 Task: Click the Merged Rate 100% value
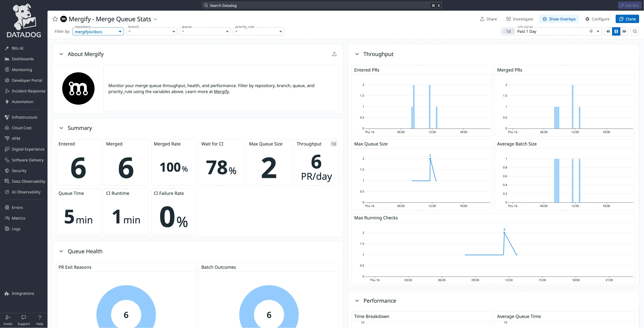tap(174, 167)
